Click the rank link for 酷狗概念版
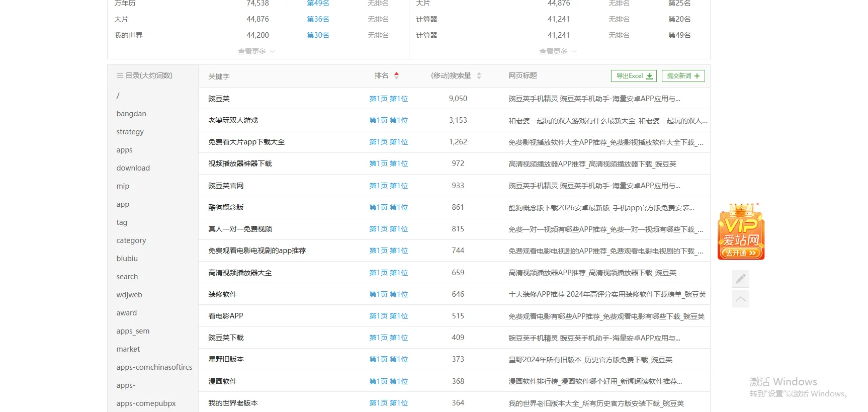Image resolution: width=868 pixels, height=412 pixels. coord(389,207)
